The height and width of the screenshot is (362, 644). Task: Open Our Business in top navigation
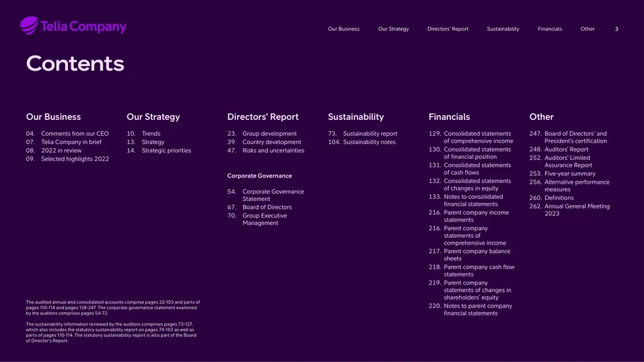tap(344, 29)
